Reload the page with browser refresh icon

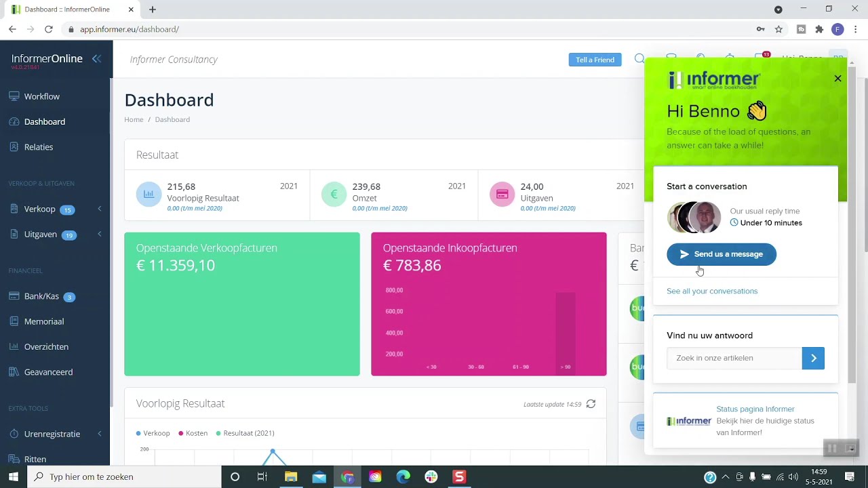(49, 29)
